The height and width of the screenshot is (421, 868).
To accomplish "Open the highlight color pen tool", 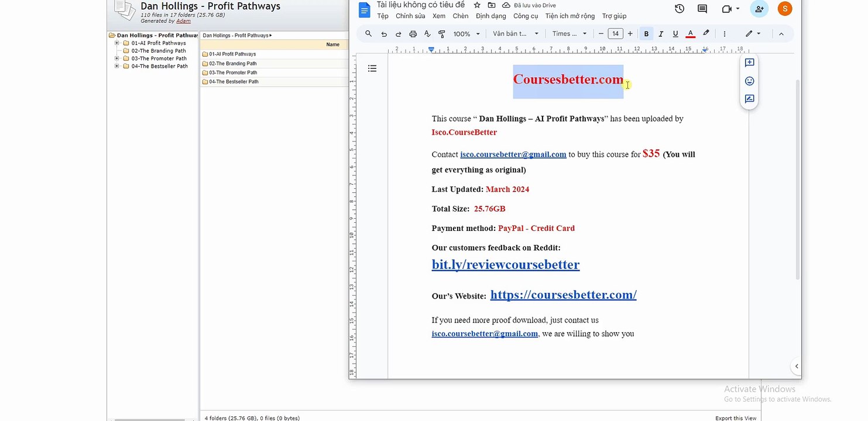I will (x=706, y=34).
